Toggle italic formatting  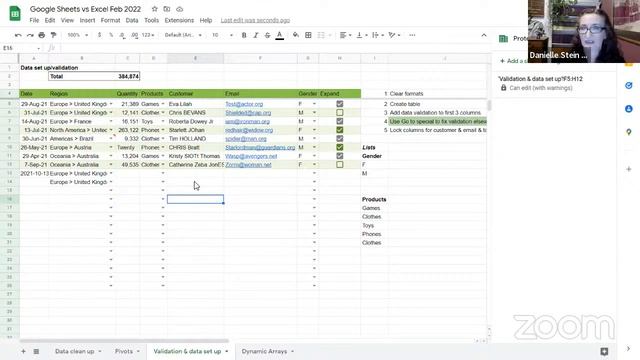pos(256,36)
